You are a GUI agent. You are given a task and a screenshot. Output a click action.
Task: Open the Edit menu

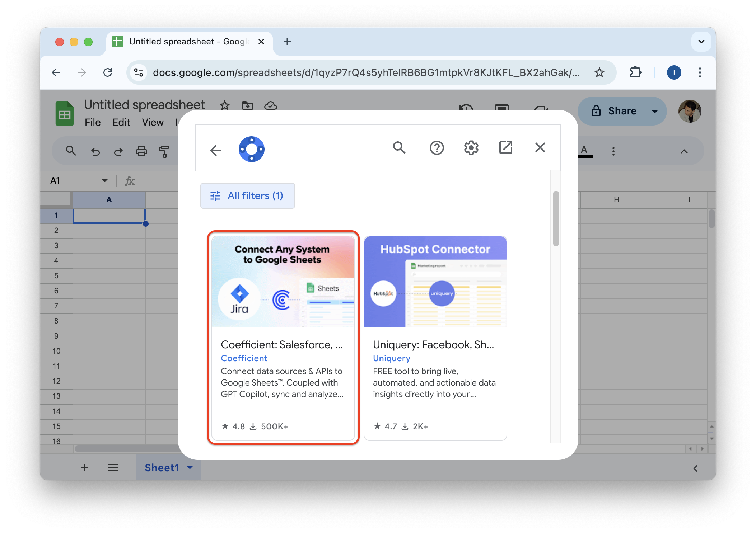pyautogui.click(x=121, y=123)
